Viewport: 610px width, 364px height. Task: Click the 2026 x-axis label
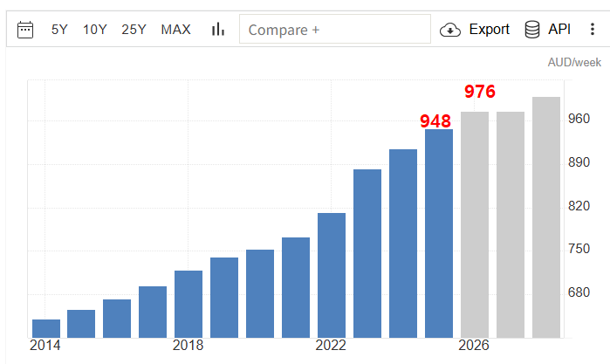[x=475, y=347]
